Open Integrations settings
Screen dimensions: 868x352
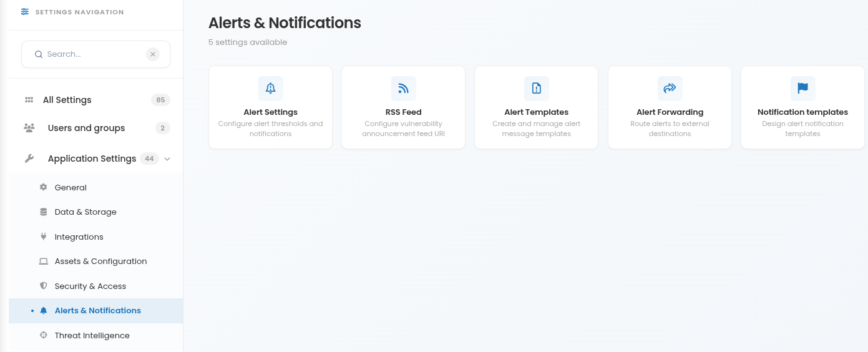click(79, 237)
